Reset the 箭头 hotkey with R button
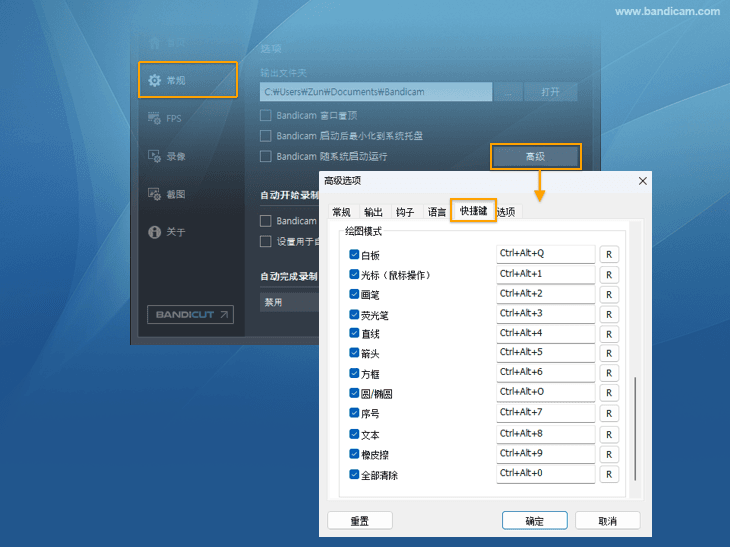Image resolution: width=730 pixels, height=547 pixels. point(609,353)
